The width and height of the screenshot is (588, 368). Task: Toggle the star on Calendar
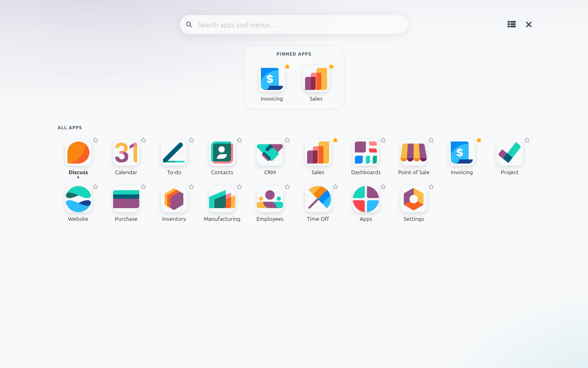point(143,140)
